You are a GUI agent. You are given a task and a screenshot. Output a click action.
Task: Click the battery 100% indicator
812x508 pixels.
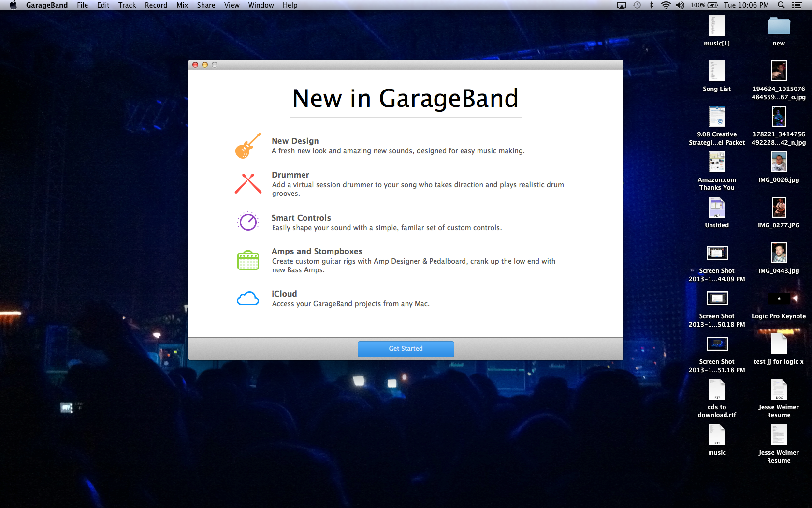[704, 5]
